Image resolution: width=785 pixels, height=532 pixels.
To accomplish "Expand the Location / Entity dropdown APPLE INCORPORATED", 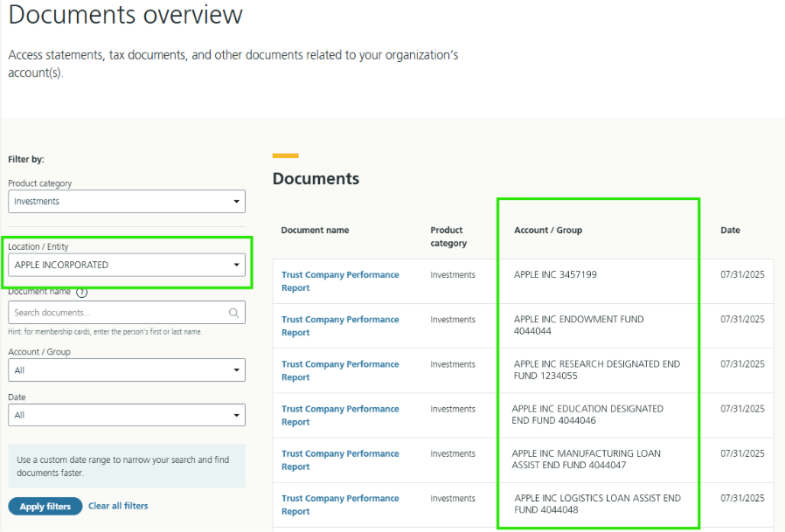I will click(x=127, y=265).
